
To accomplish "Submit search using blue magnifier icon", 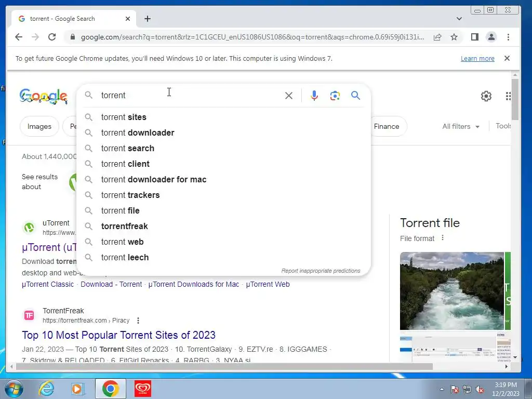I will click(355, 96).
